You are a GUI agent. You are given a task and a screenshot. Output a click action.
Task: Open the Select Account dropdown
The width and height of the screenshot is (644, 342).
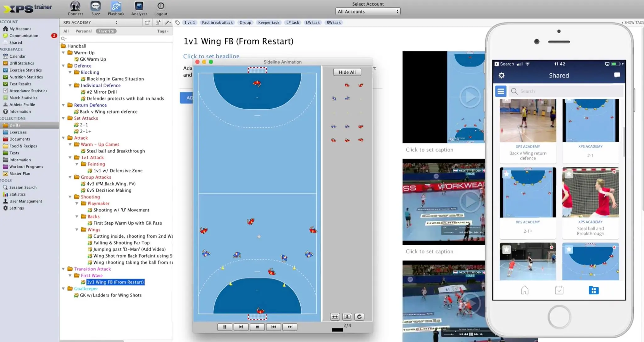368,12
